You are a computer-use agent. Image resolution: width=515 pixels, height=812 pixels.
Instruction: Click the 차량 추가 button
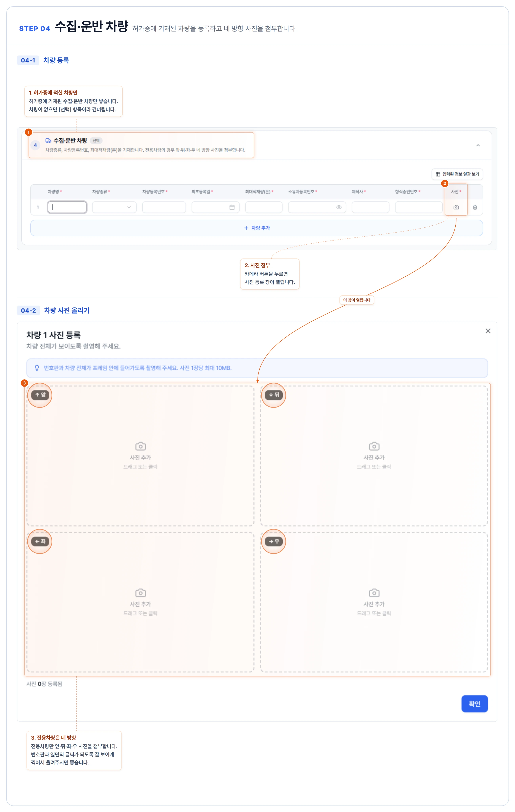click(256, 228)
